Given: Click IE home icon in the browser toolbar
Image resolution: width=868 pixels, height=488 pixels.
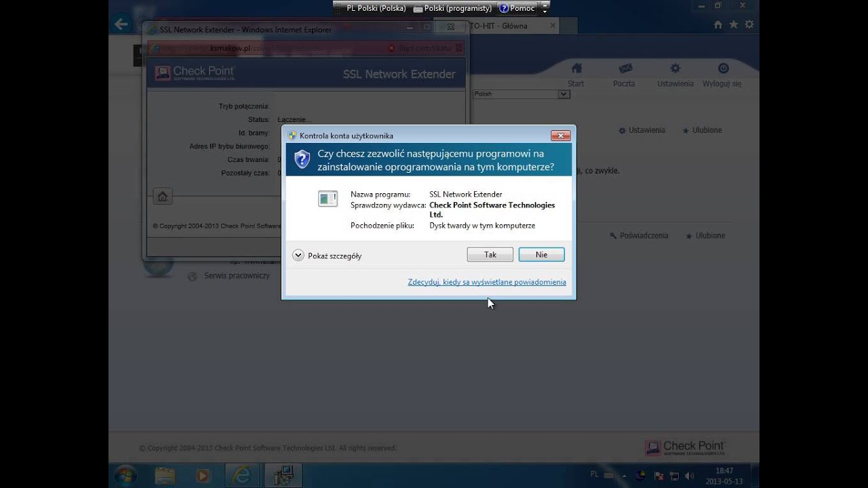Looking at the screenshot, I should (x=718, y=24).
